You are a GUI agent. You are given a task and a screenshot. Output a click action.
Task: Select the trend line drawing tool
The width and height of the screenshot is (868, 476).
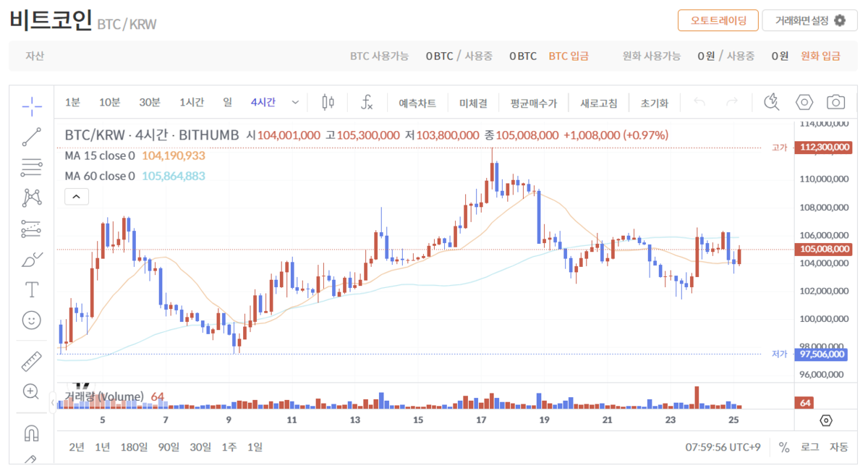[32, 137]
